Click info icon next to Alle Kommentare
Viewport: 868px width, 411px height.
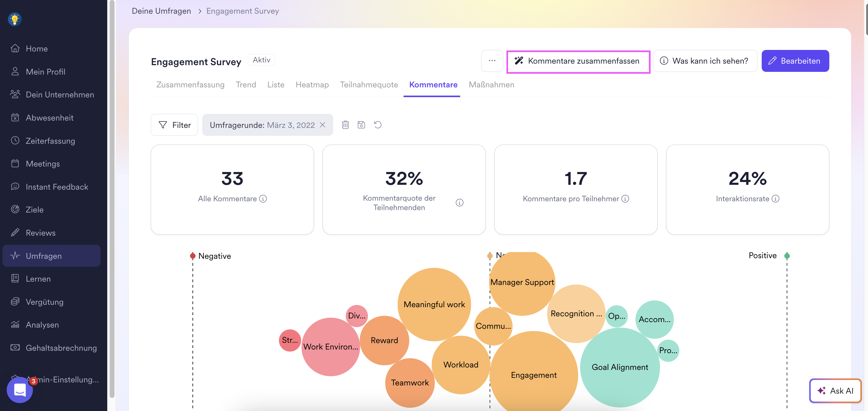(263, 199)
